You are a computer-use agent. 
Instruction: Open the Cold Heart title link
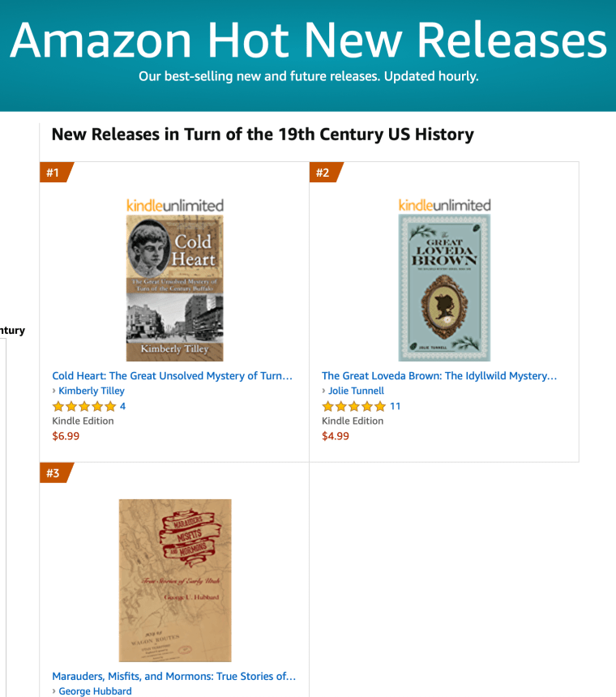[172, 376]
